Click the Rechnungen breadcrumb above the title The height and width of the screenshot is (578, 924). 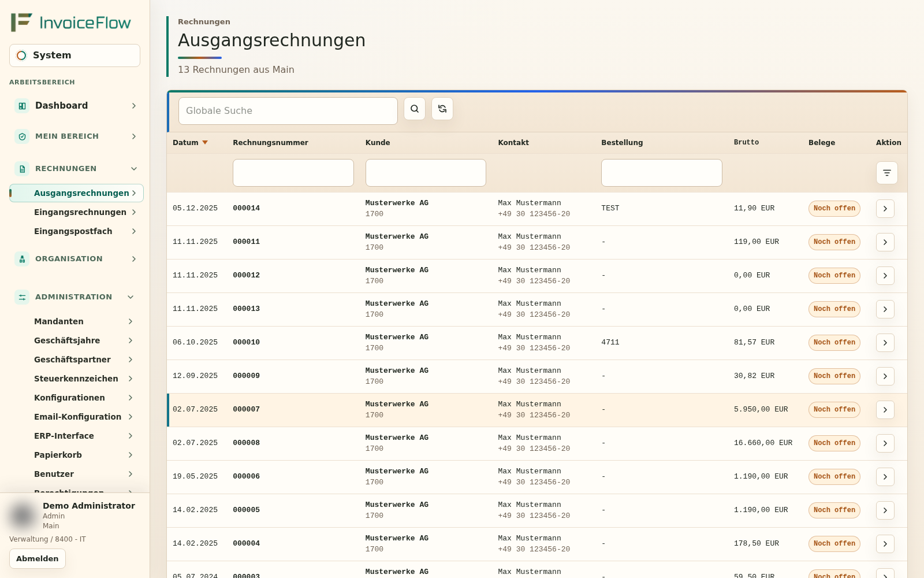pos(204,22)
